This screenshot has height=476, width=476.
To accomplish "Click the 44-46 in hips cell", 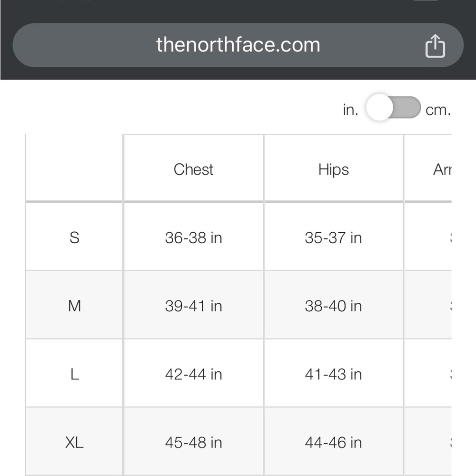I will (333, 442).
